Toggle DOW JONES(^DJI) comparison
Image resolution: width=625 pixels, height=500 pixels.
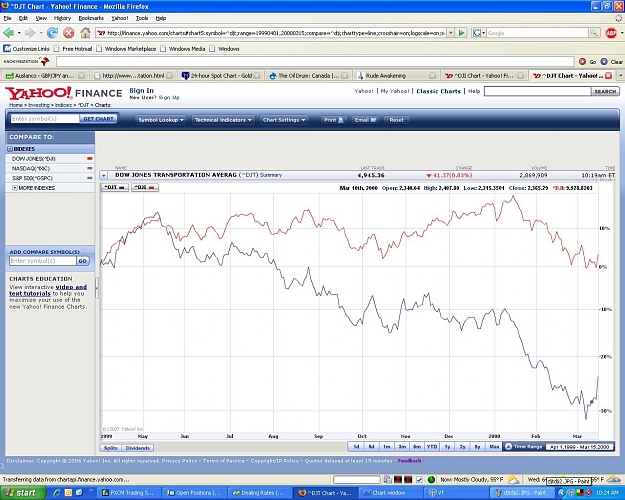pyautogui.click(x=50, y=159)
